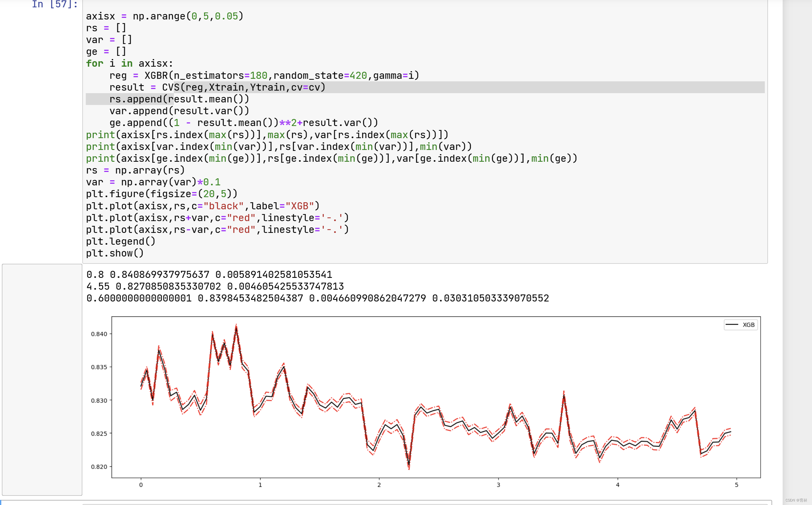Click the plt.plot line with label="XGB"
Viewport: 812px width, 505px height.
(x=203, y=206)
